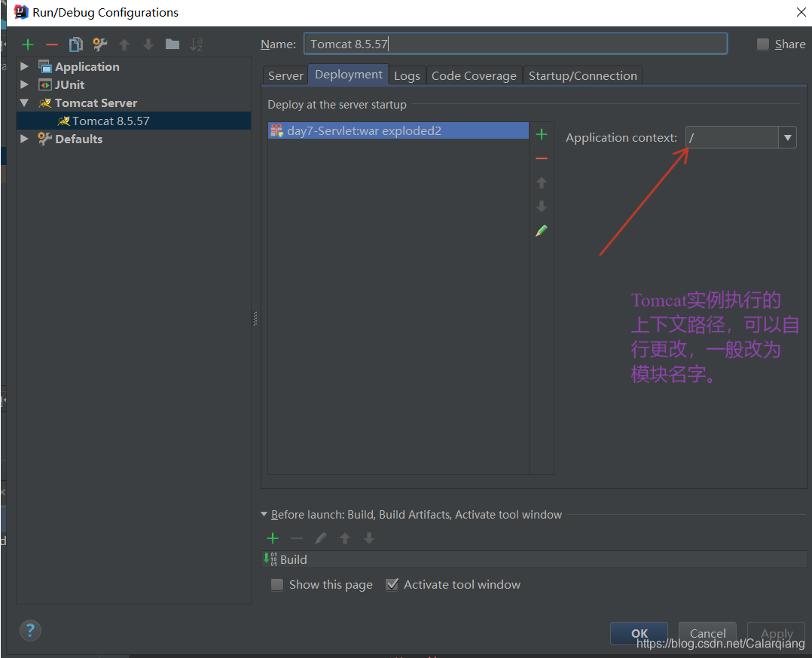Create new folder for configurations
812x658 pixels.
[172, 44]
